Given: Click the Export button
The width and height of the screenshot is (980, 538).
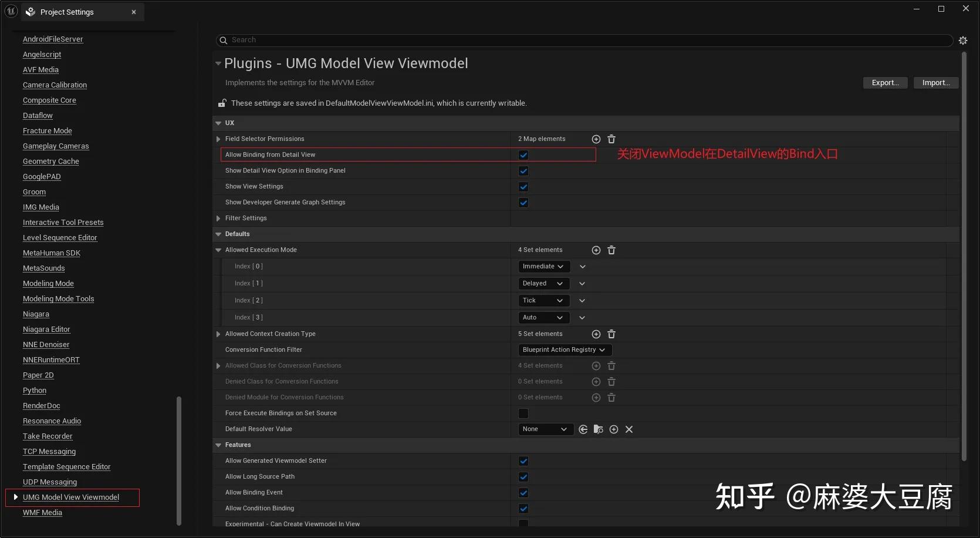Looking at the screenshot, I should pyautogui.click(x=885, y=82).
